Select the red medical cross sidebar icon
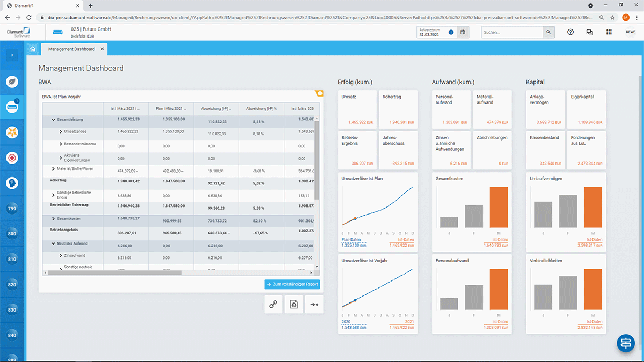Viewport: 644px width, 362px height. click(12, 158)
